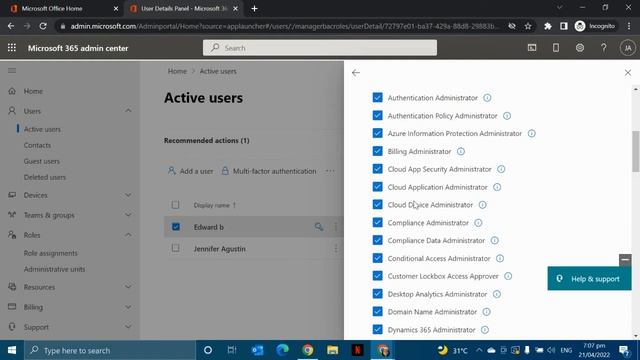
Task: Open the Chrome tab search dropdown
Action: (x=560, y=7)
